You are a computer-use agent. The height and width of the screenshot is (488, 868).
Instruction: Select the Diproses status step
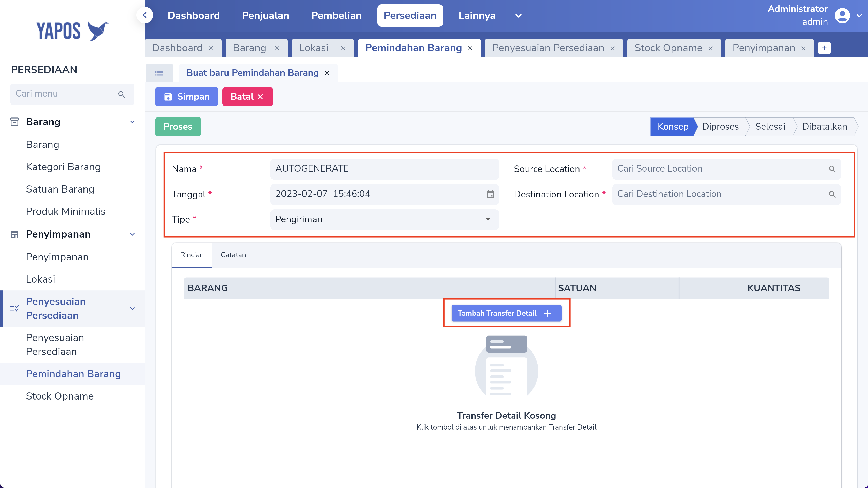pos(720,127)
